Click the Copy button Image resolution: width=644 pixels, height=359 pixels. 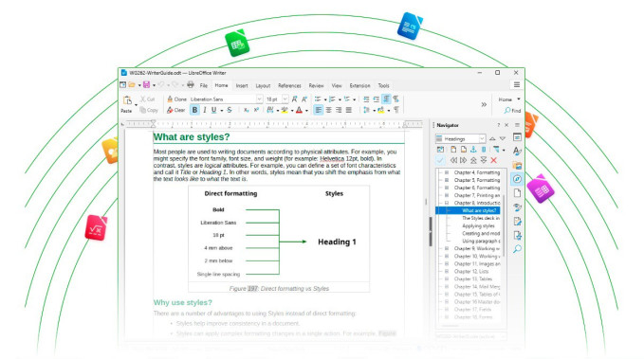(x=149, y=110)
